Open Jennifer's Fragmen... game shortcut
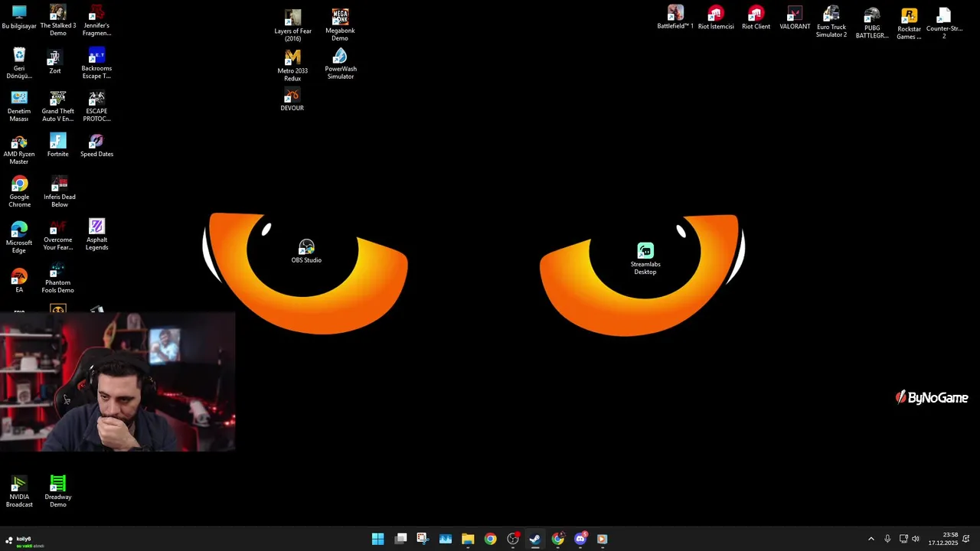The height and width of the screenshot is (551, 980). (x=96, y=21)
